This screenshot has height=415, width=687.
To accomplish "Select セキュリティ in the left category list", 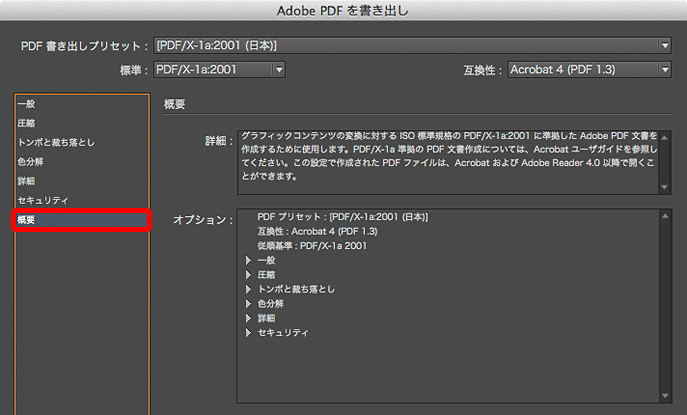I will 81,200.
